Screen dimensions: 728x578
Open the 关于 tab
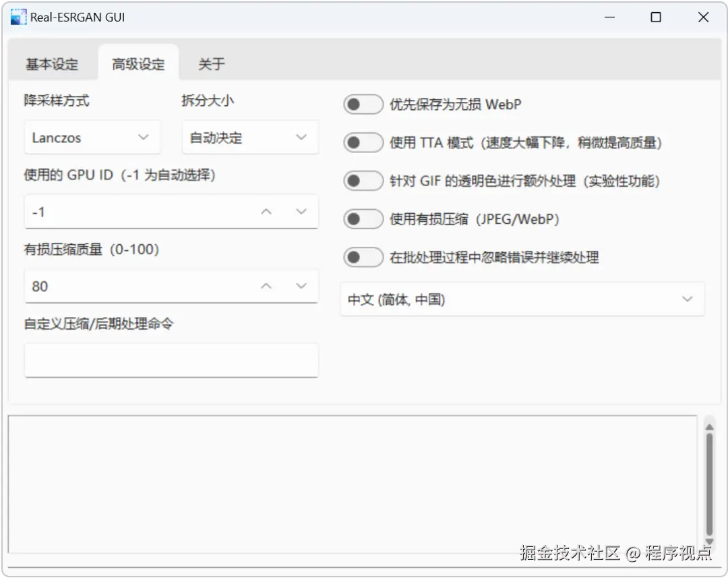click(x=211, y=64)
